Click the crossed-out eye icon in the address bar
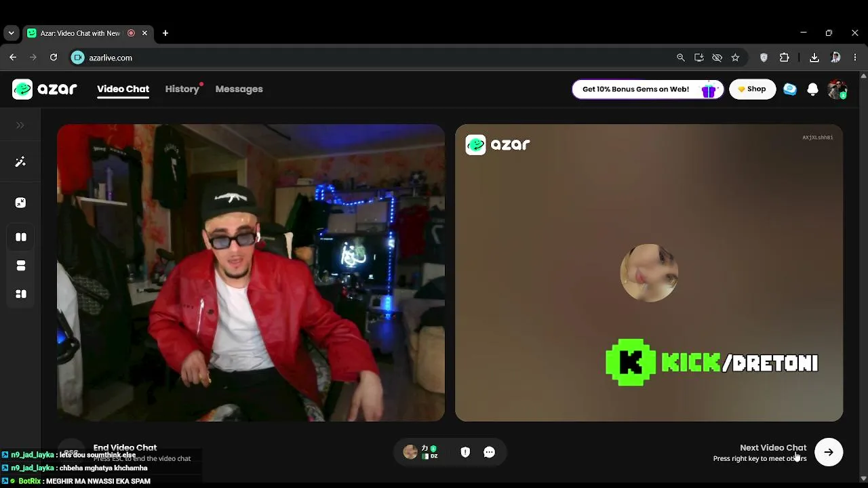Viewport: 868px width, 488px height. tap(717, 58)
